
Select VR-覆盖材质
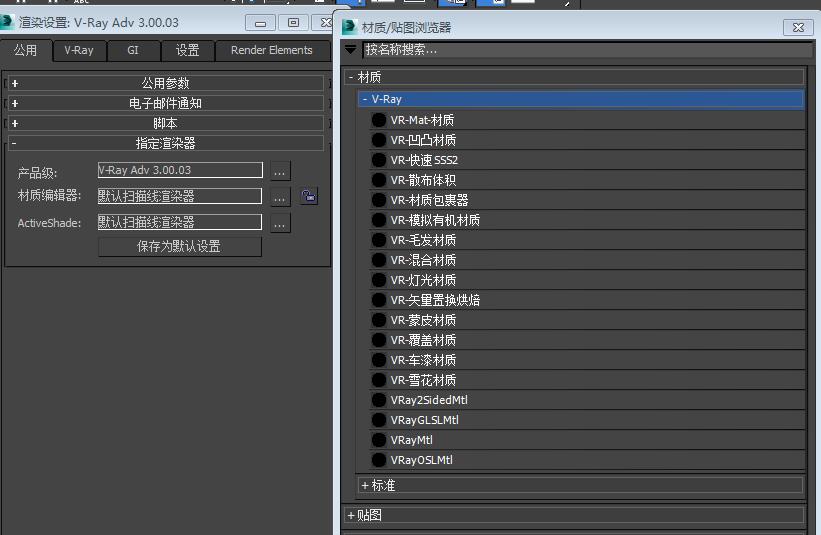pos(587,340)
